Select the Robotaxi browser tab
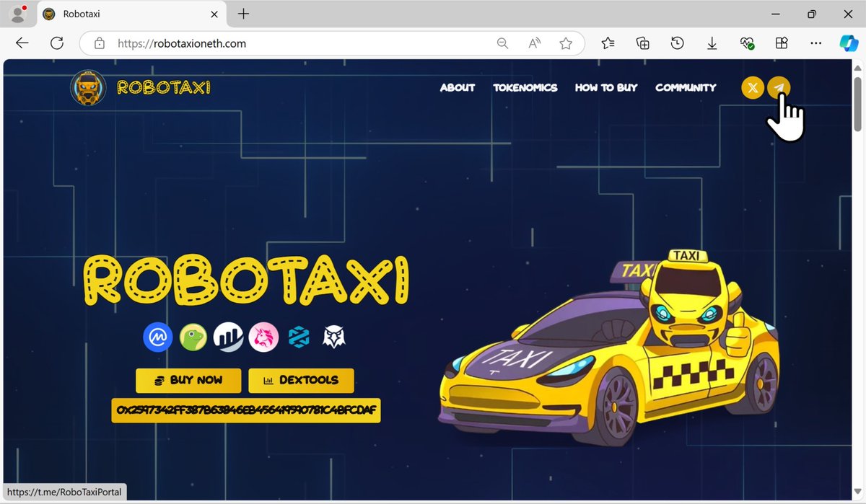Screen dimensions: 866x504 coord(130,14)
